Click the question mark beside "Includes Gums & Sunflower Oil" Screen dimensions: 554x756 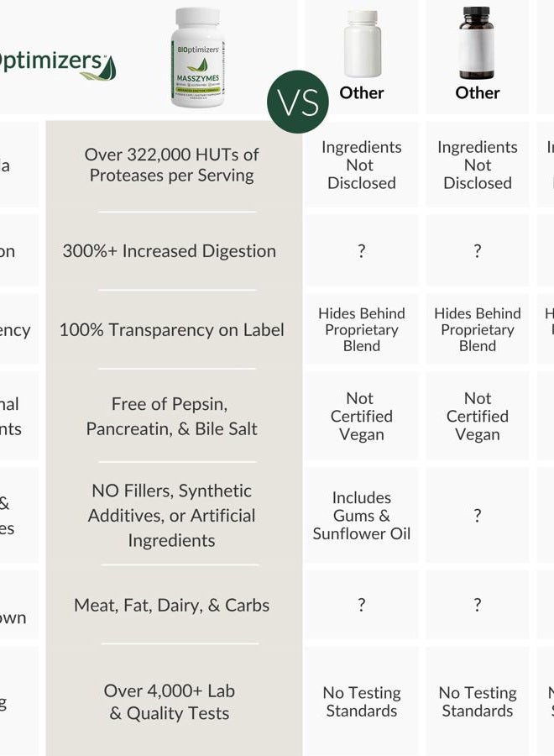(478, 515)
